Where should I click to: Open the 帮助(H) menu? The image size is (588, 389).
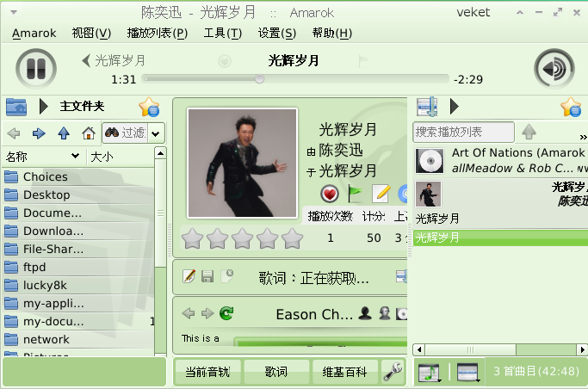[x=332, y=33]
